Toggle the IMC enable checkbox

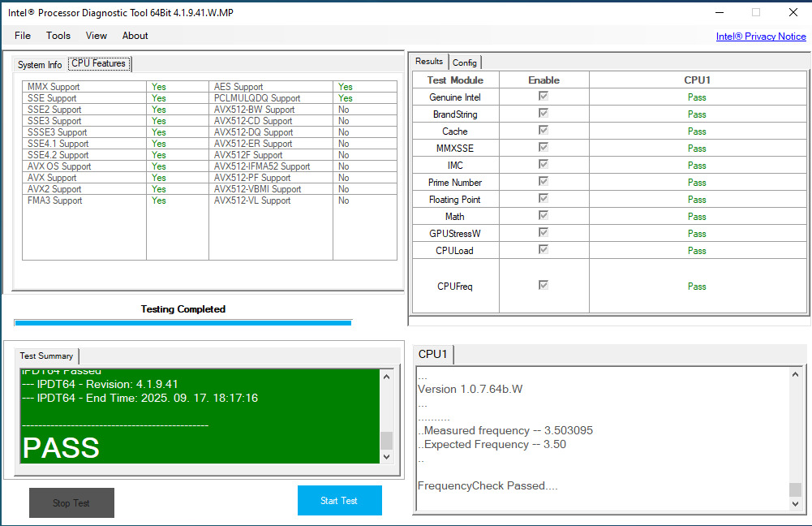coord(543,164)
